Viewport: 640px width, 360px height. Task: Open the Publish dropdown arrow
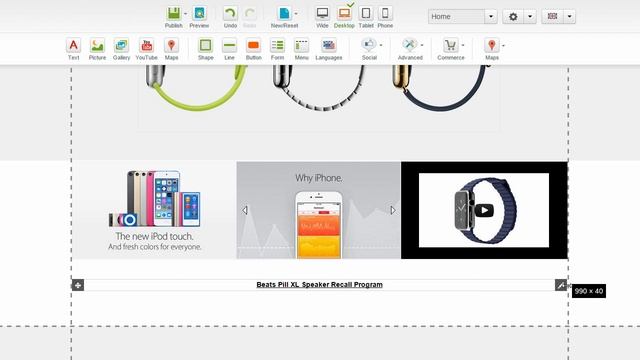pyautogui.click(x=185, y=14)
